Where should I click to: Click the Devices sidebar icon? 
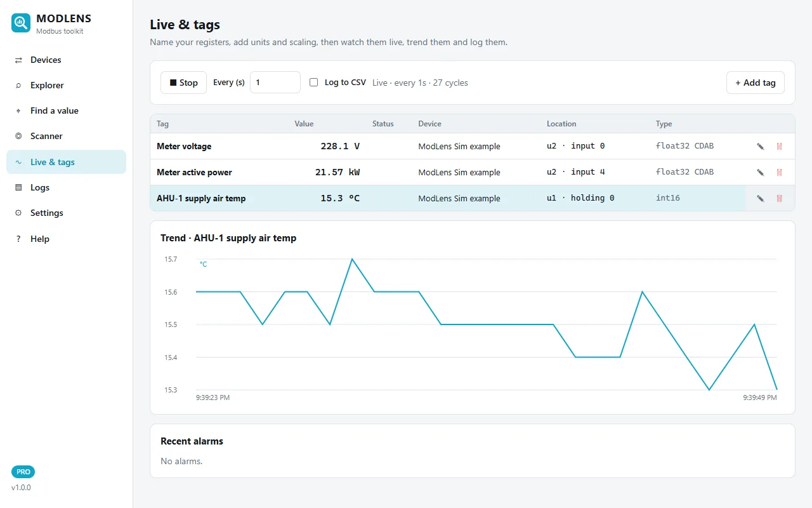[x=18, y=60]
